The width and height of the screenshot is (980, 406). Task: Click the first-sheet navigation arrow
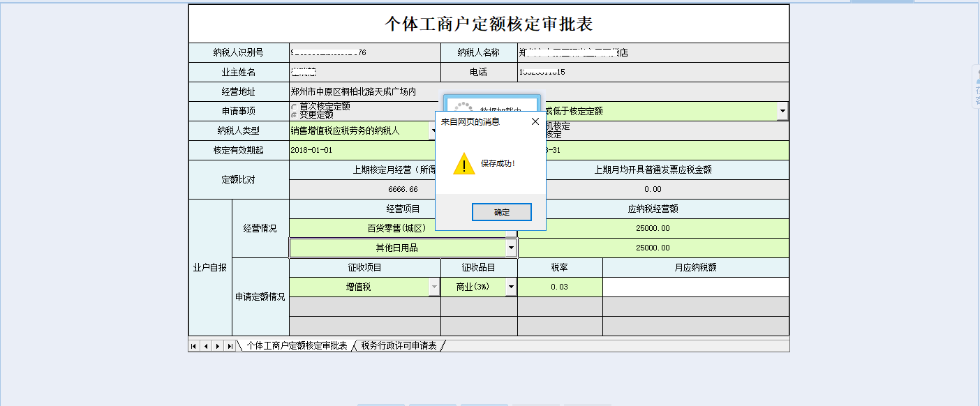click(192, 345)
